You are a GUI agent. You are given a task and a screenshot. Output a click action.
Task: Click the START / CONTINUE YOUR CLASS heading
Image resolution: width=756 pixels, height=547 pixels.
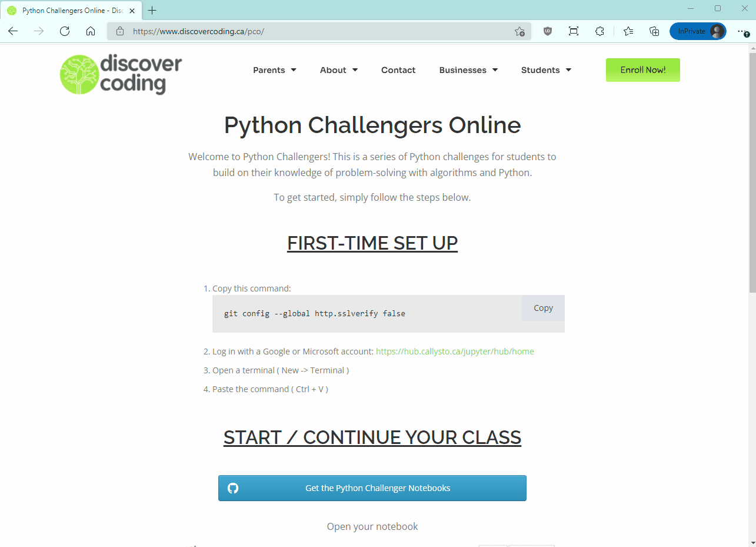tap(372, 437)
